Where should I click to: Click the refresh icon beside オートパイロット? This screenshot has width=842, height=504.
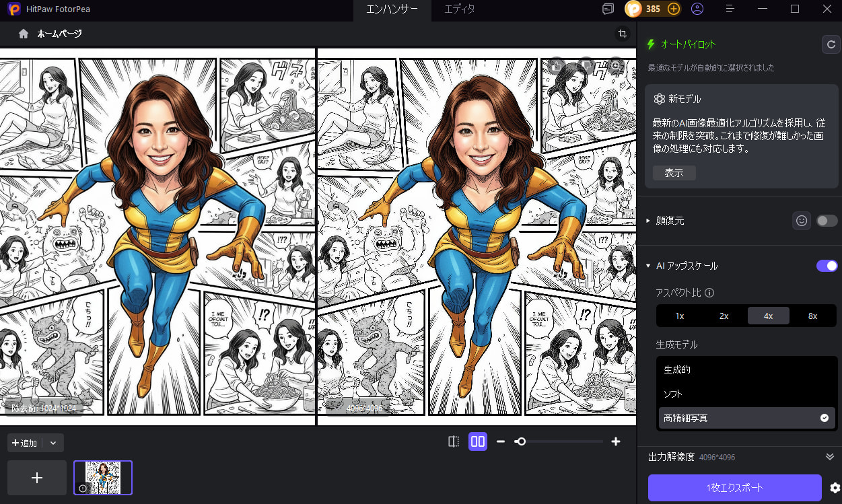coord(831,44)
